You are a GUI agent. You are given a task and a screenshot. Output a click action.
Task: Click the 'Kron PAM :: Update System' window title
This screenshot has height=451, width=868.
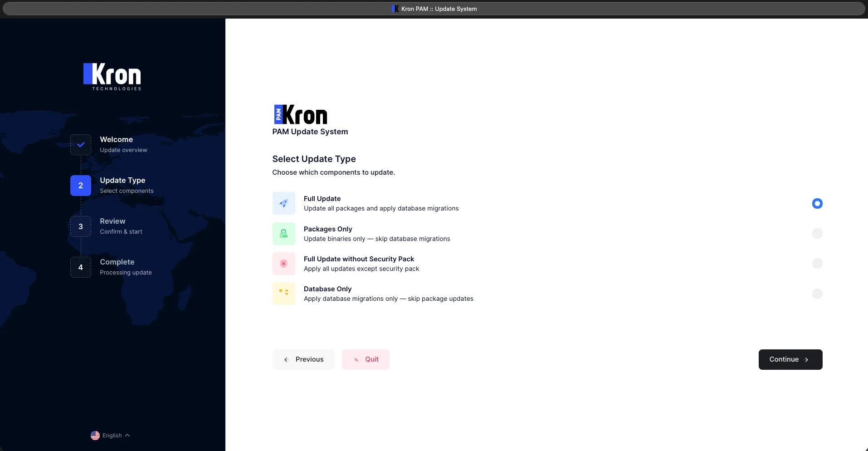439,9
